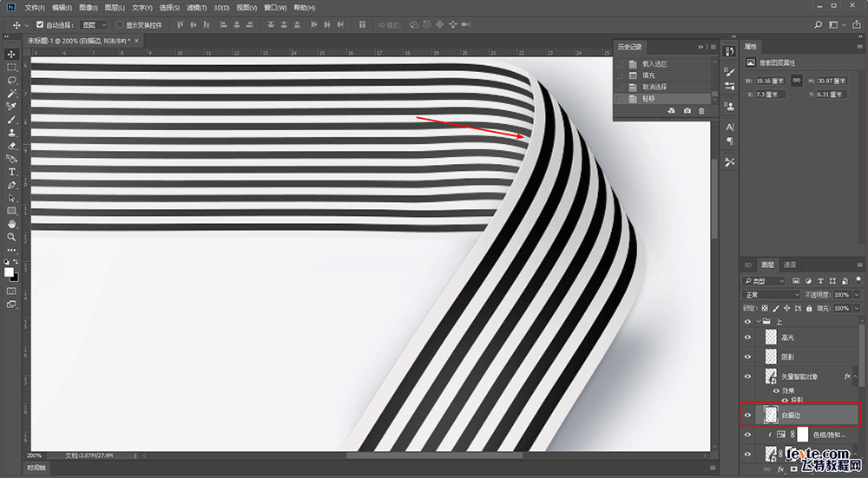The height and width of the screenshot is (478, 868).
Task: Click the foreground color swatch
Action: click(9, 272)
